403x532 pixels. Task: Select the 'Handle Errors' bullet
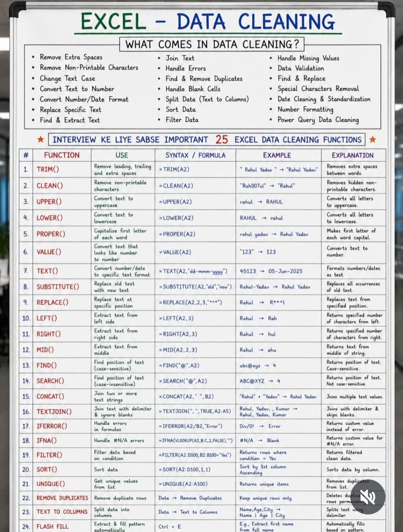186,68
